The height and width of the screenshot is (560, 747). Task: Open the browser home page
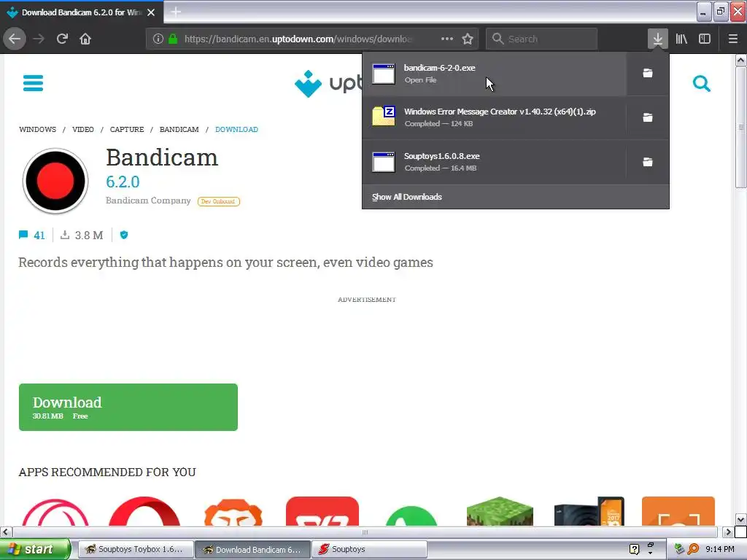coord(85,39)
